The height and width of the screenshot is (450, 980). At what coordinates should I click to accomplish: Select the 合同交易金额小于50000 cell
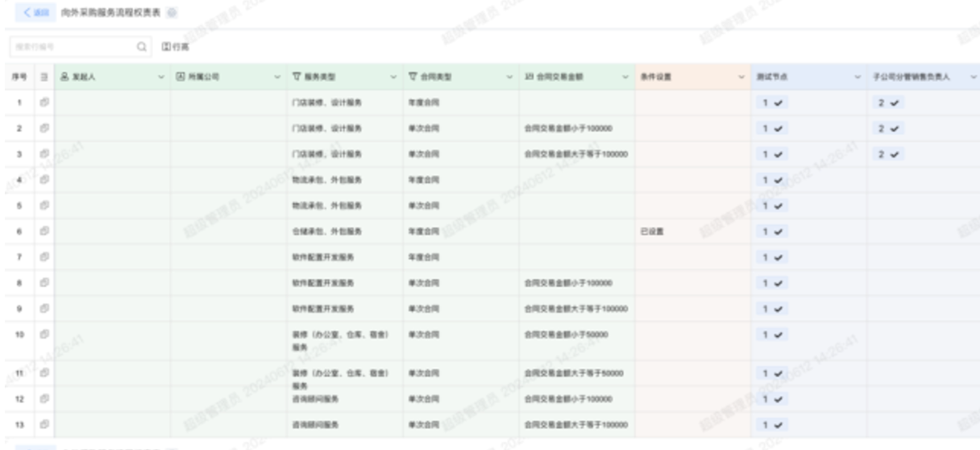pos(577,340)
